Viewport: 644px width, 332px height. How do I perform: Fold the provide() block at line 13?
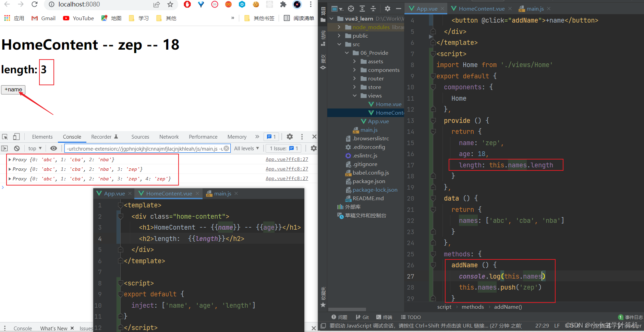click(x=433, y=120)
